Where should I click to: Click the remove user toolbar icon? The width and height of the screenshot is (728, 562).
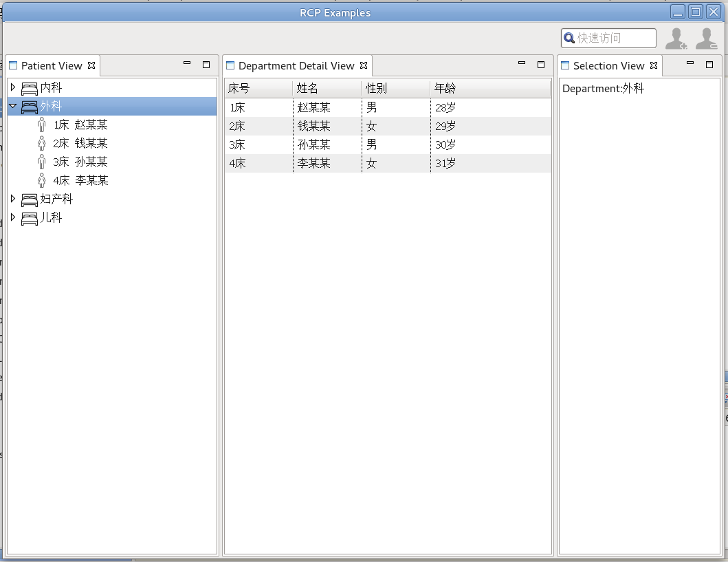(706, 39)
